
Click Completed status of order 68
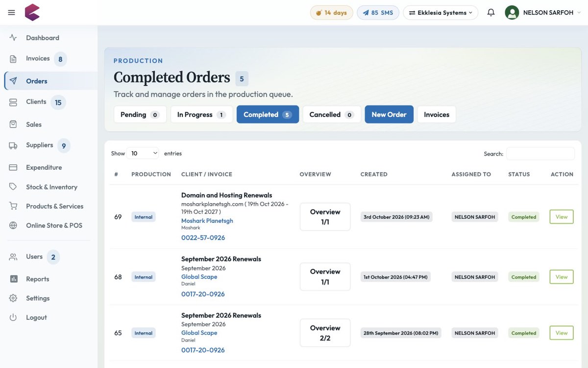click(524, 277)
